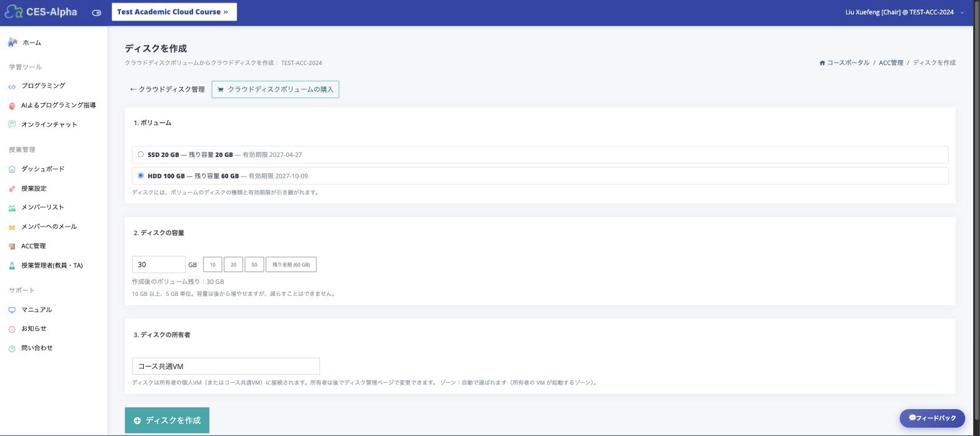Click the ディスクを作成 submit button

167,420
